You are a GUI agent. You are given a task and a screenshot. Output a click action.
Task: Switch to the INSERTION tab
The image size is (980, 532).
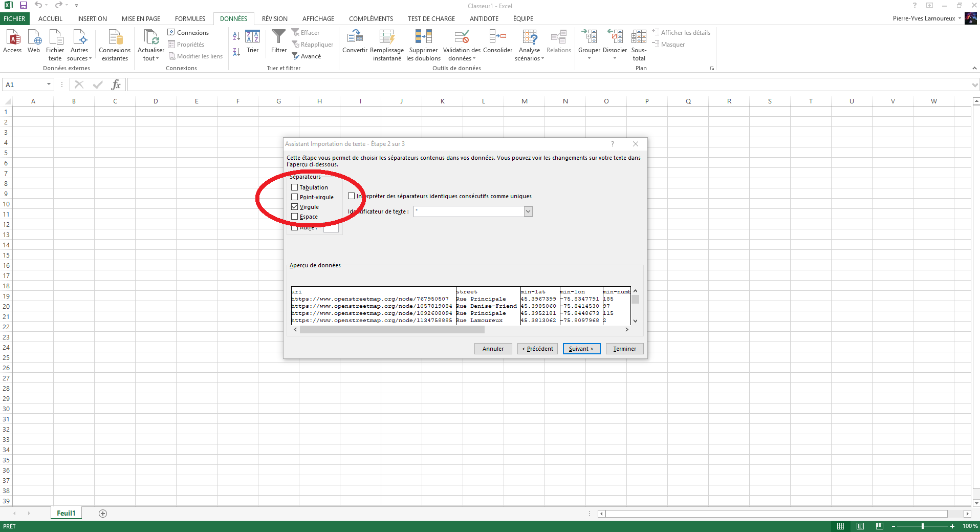(x=92, y=18)
